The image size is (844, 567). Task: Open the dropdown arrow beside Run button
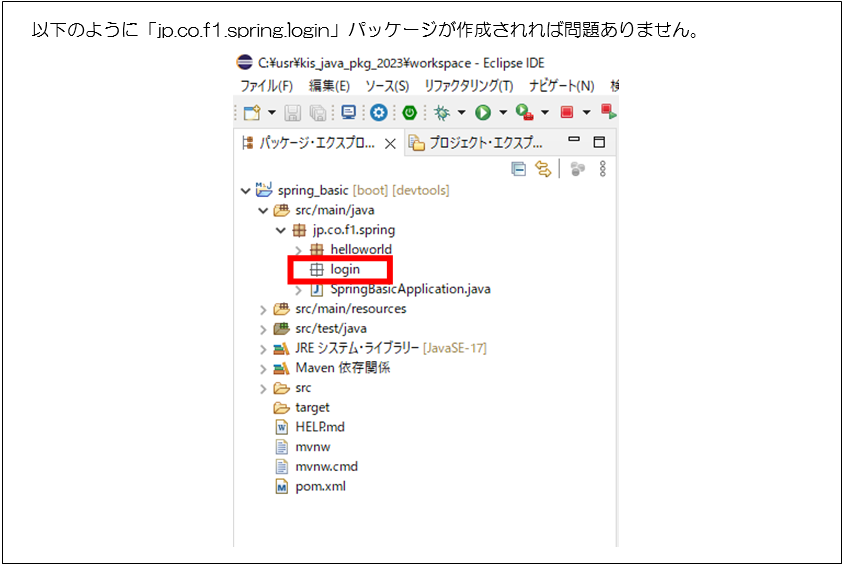[x=503, y=113]
